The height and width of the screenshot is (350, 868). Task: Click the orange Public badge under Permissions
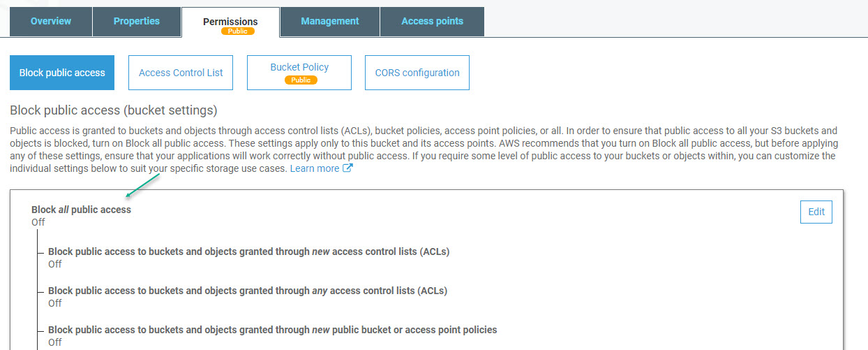click(238, 31)
